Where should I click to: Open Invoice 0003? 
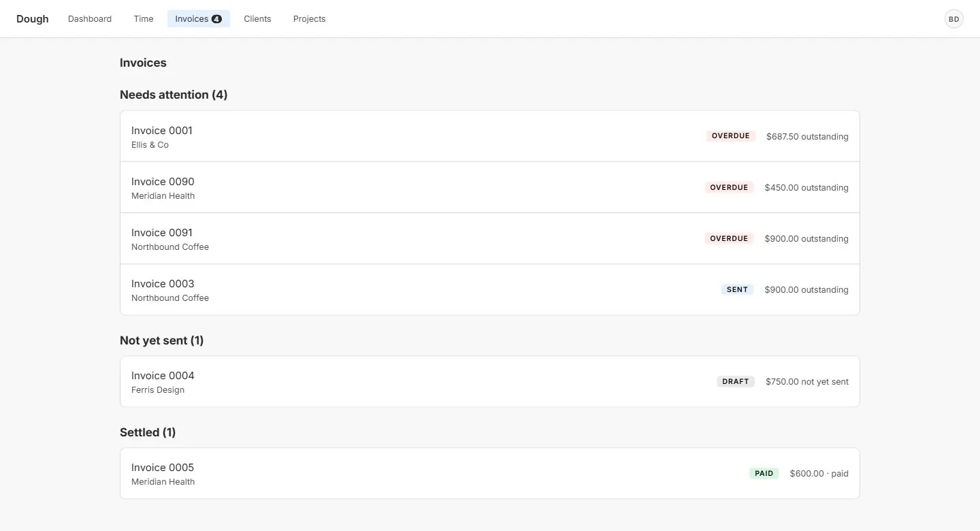[x=490, y=289]
